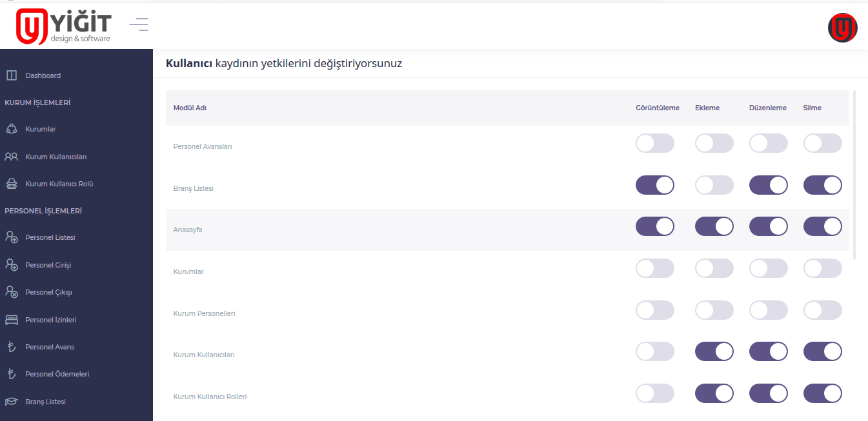Click the permissions table vertical scrollbar
868x421 pixels.
(854, 175)
